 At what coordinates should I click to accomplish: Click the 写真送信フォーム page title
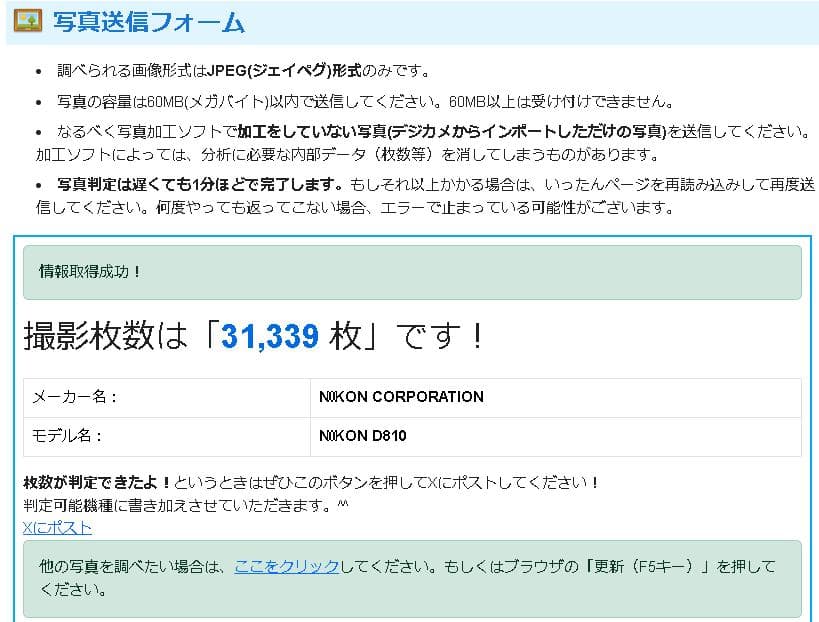[148, 21]
